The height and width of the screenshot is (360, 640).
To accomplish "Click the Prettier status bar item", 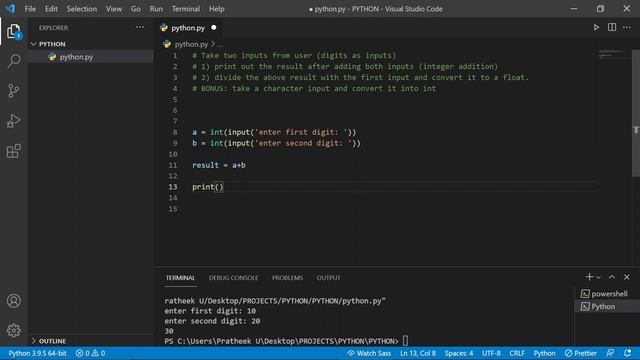I will [580, 353].
